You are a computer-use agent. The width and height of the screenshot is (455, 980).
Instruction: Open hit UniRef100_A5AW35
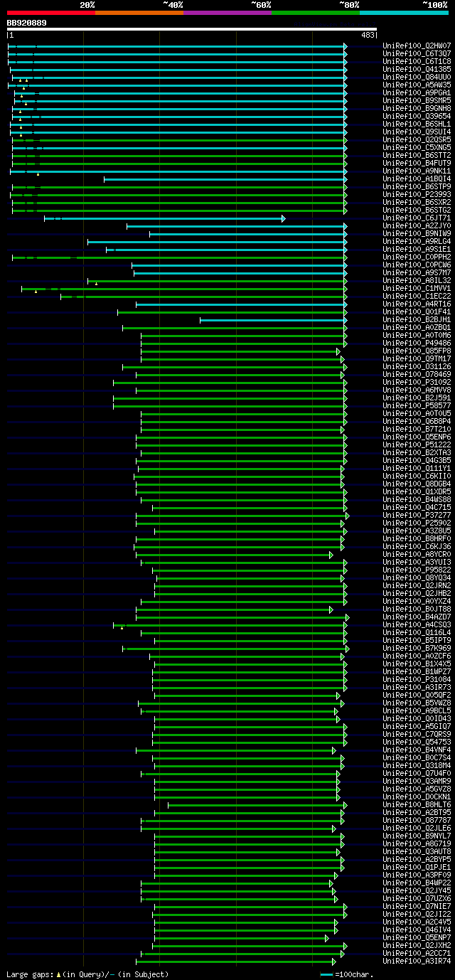coord(417,85)
